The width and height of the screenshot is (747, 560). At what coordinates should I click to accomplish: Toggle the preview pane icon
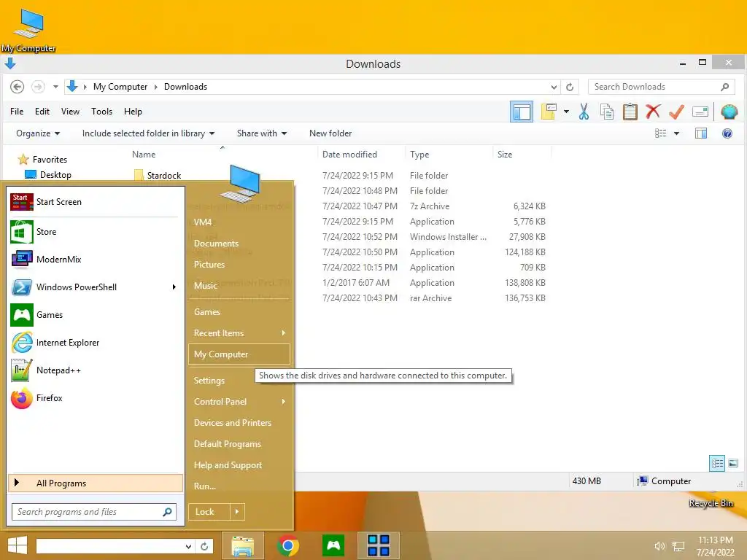pos(701,134)
